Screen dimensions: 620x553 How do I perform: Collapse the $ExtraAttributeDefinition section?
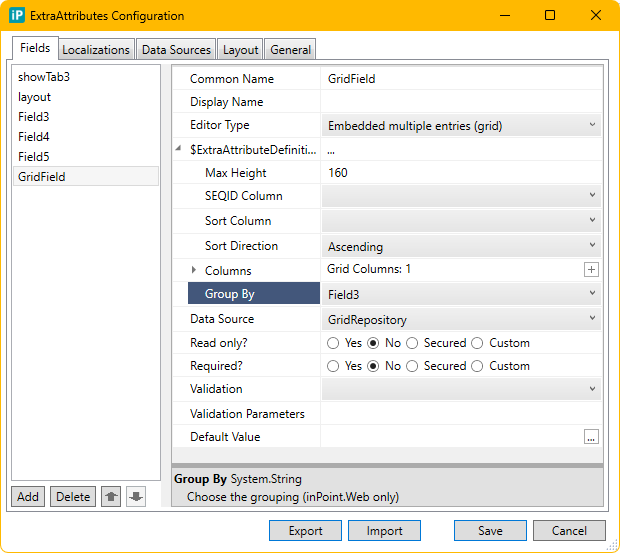[x=179, y=149]
